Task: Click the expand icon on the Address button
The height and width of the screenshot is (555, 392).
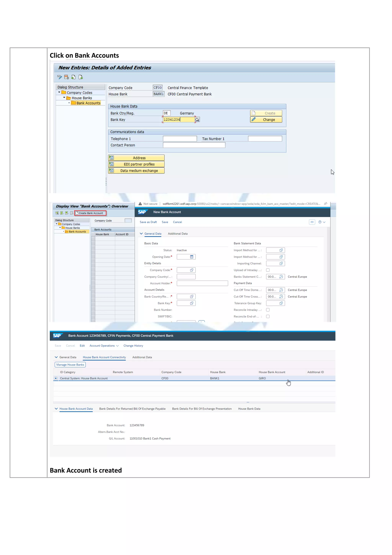Action: [x=112, y=158]
